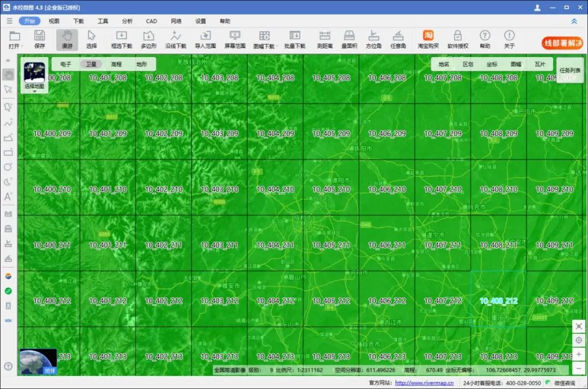This screenshot has width=588, height=389.
Task: Choose sidebar draw polyline tool
Action: [8, 122]
